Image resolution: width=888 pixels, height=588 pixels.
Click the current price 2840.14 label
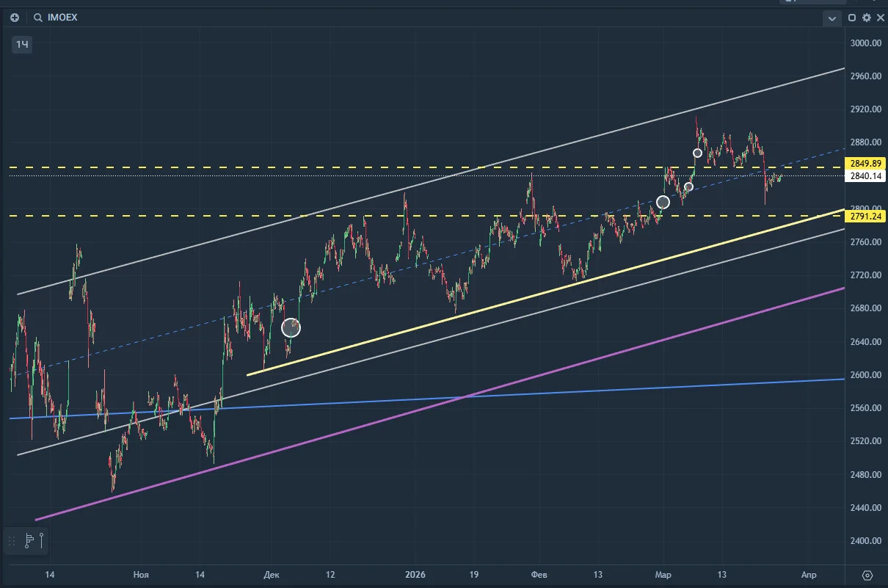pos(867,176)
